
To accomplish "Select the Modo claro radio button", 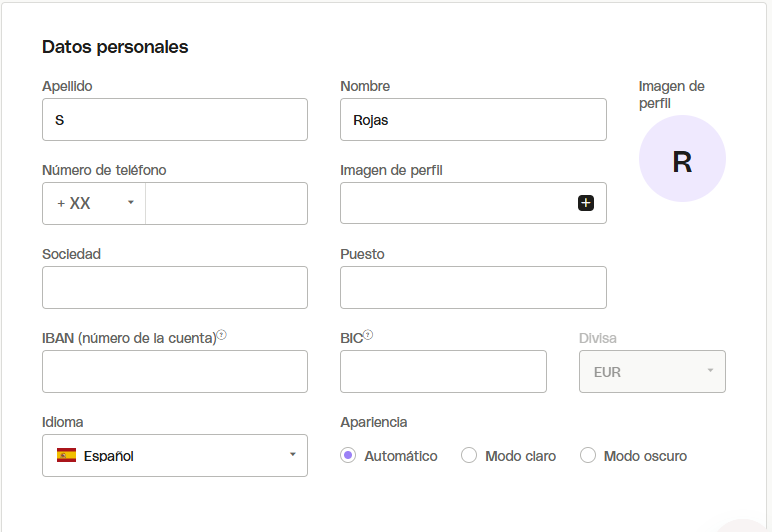I will 469,456.
